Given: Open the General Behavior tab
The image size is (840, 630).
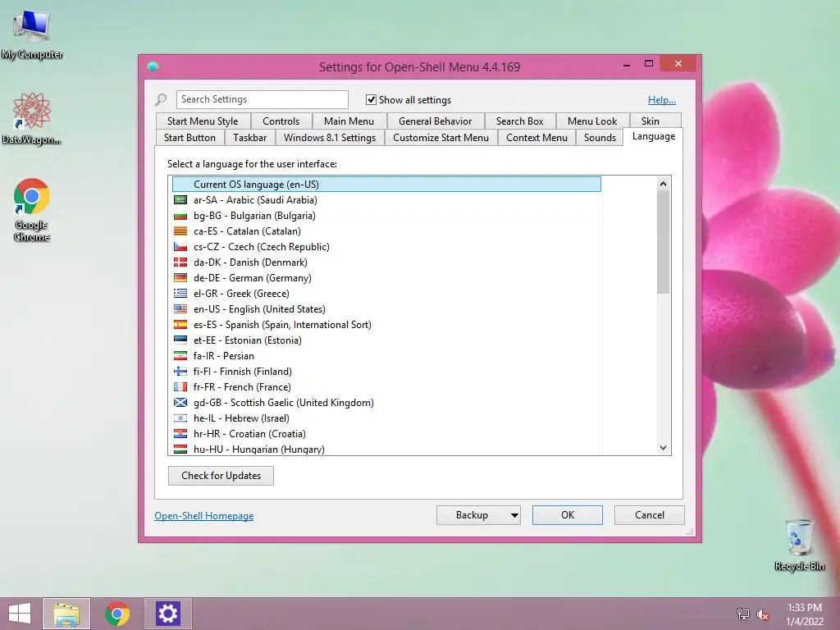Looking at the screenshot, I should click(x=435, y=121).
